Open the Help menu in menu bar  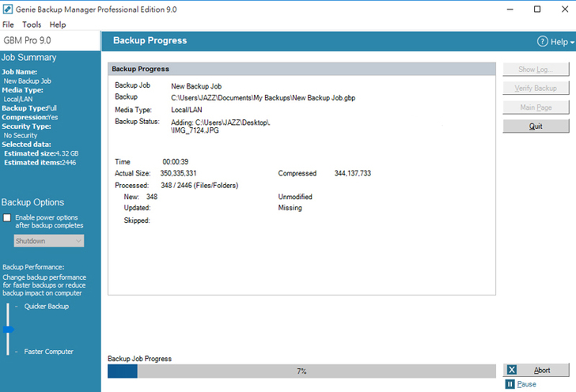click(x=58, y=24)
